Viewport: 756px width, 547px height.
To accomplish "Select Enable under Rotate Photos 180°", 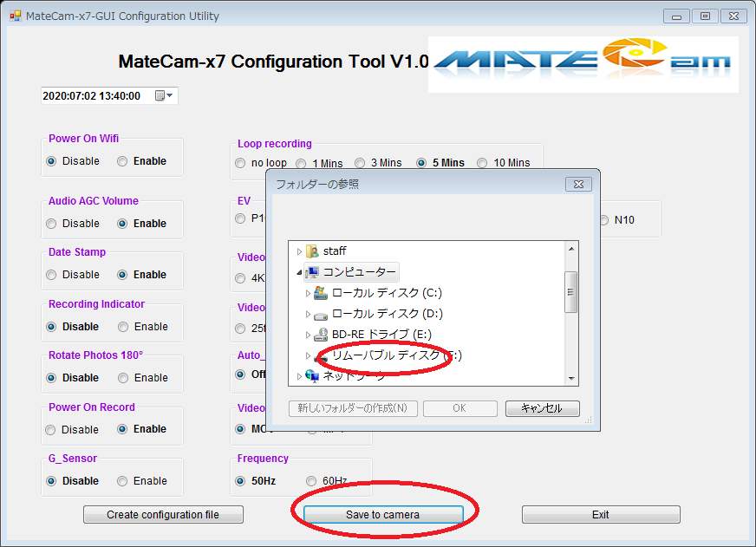I will point(123,378).
